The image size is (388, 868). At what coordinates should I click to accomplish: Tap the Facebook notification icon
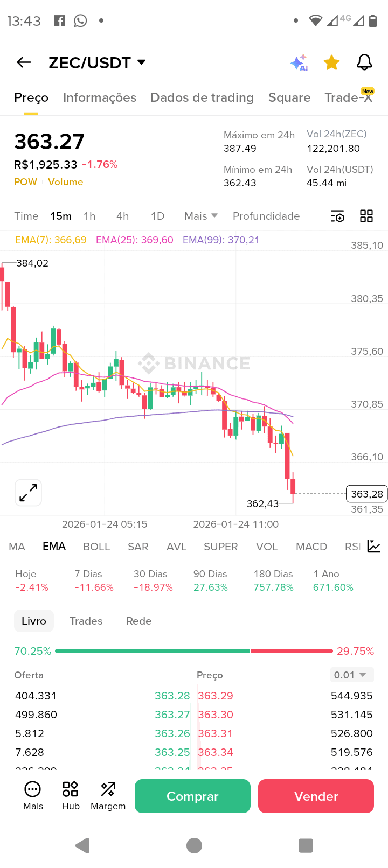[59, 21]
